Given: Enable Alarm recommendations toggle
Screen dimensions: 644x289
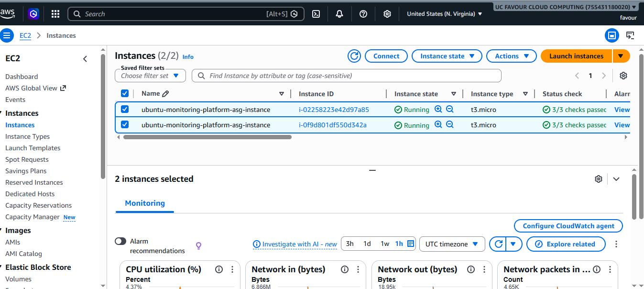Looking at the screenshot, I should point(120,241).
